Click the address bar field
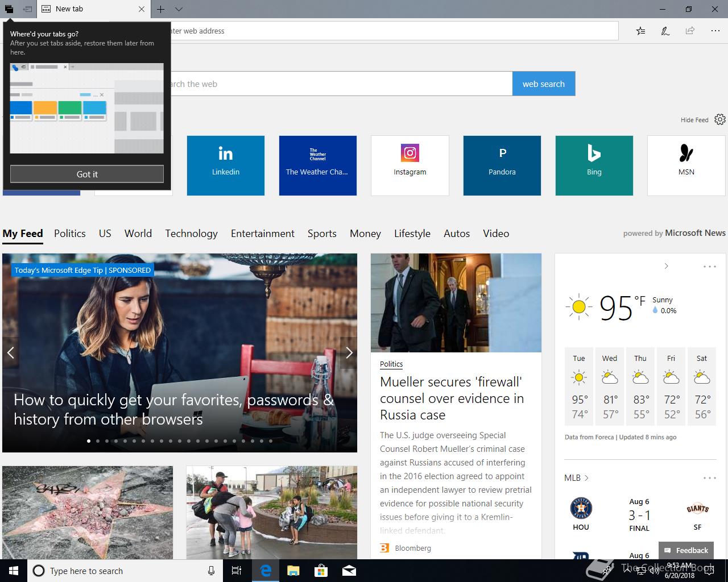Image resolution: width=728 pixels, height=582 pixels. pyautogui.click(x=364, y=31)
